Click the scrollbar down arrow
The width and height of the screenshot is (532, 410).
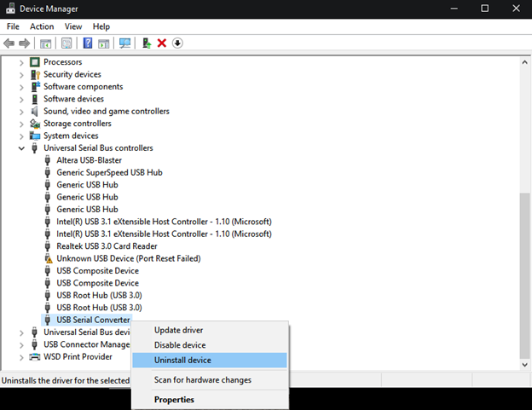pyautogui.click(x=524, y=365)
